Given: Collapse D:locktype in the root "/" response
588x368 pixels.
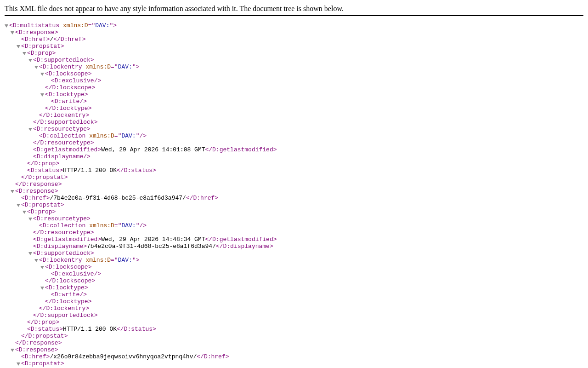Looking at the screenshot, I should [42, 95].
